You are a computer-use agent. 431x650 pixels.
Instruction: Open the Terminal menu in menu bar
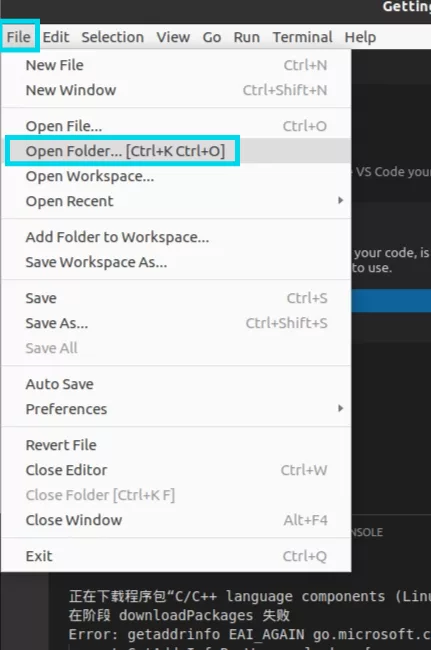[302, 37]
